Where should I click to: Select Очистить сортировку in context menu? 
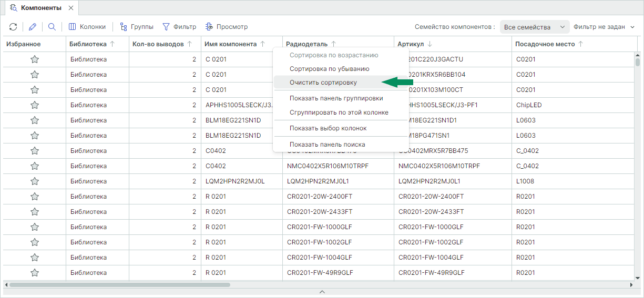(x=323, y=83)
